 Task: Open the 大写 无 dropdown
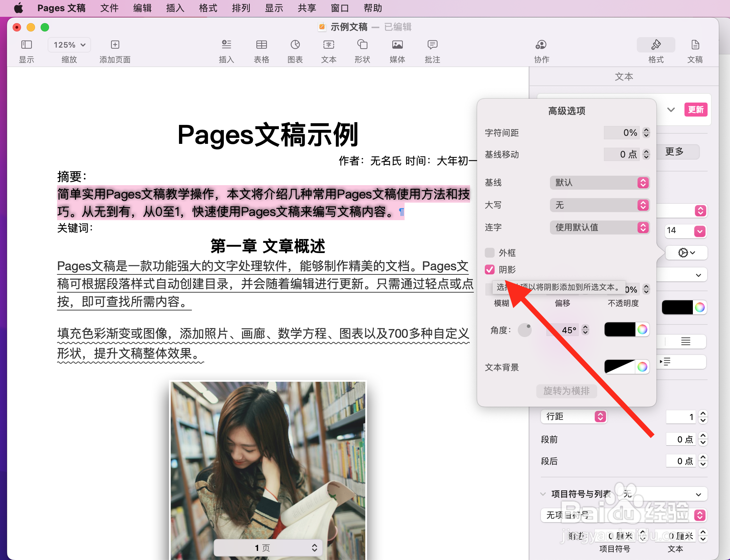click(600, 205)
